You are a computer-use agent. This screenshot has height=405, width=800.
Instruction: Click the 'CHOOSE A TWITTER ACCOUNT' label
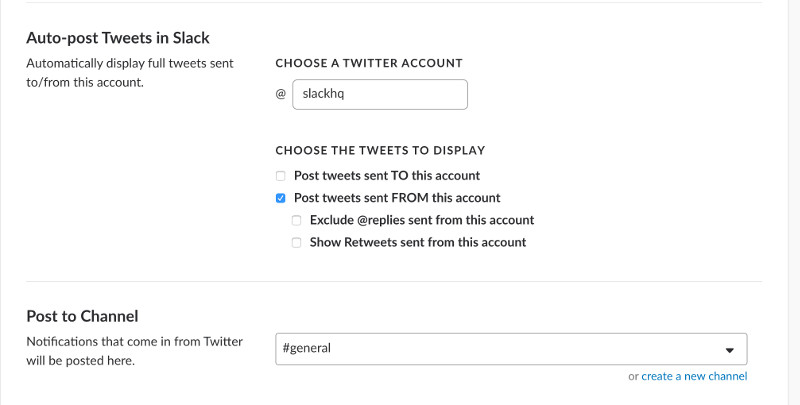point(369,63)
